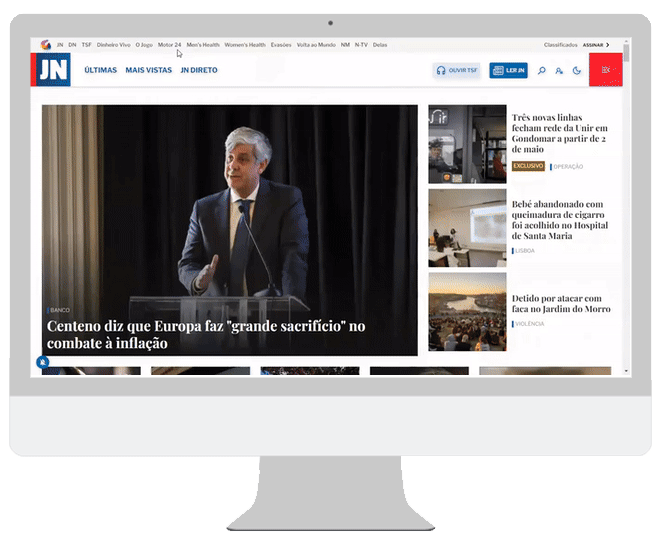Viewport: 660px width, 545px height.
Task: Click the page's vertical scrollbar
Action: 627,200
